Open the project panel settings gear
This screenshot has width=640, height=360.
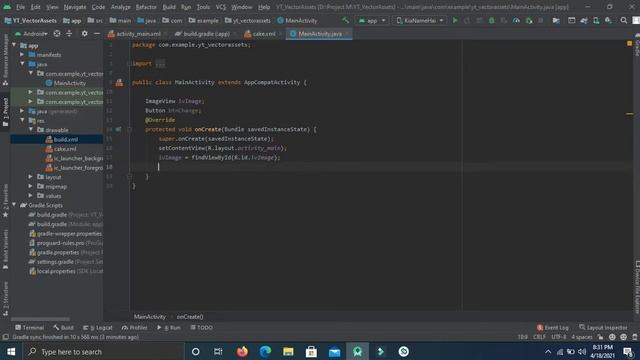point(84,33)
